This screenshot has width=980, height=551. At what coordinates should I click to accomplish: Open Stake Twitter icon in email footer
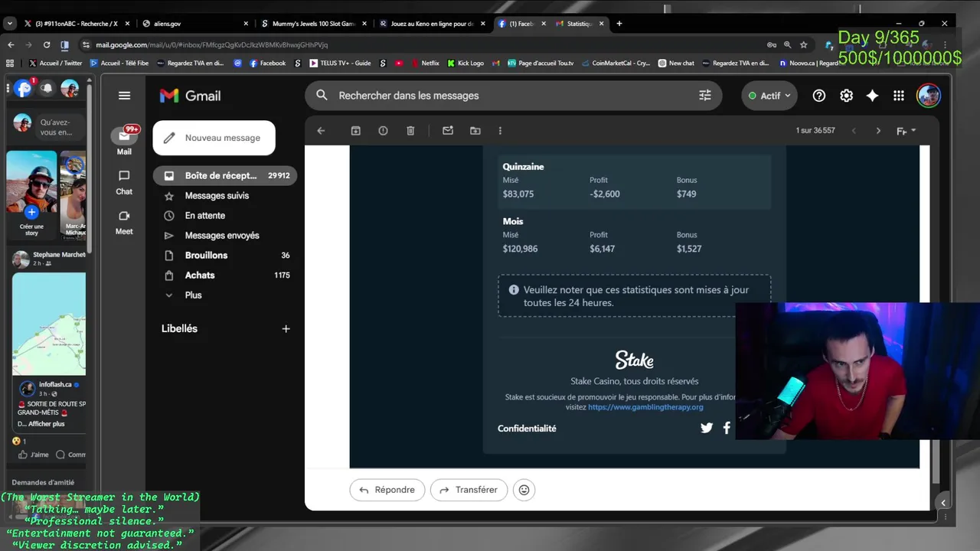coord(707,428)
